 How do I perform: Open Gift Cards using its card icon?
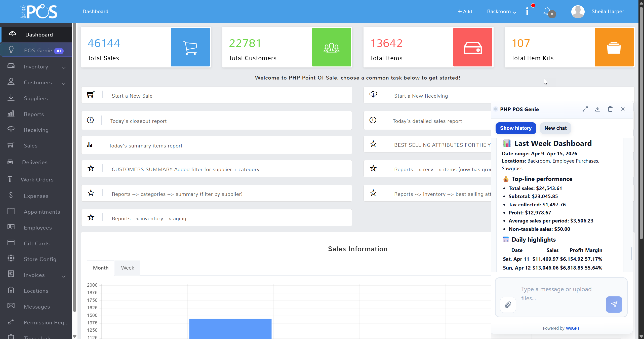[11, 243]
